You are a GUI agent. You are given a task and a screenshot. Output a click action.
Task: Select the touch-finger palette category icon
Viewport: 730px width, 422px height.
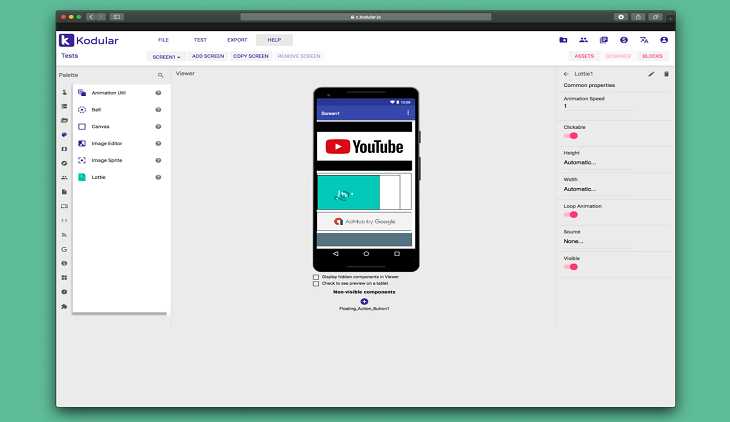[x=64, y=92]
